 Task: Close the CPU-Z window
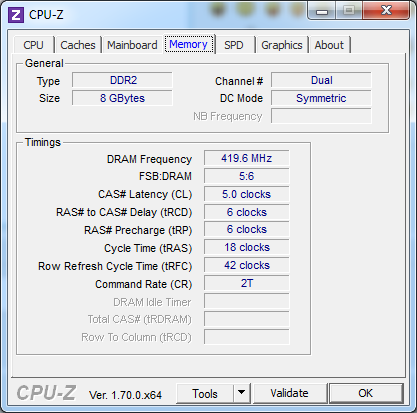coord(386,11)
